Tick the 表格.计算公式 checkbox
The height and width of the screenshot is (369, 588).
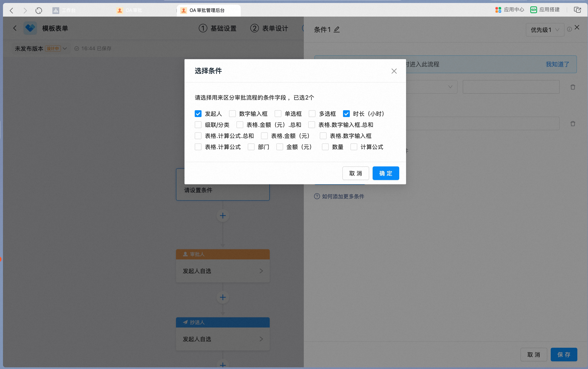198,147
